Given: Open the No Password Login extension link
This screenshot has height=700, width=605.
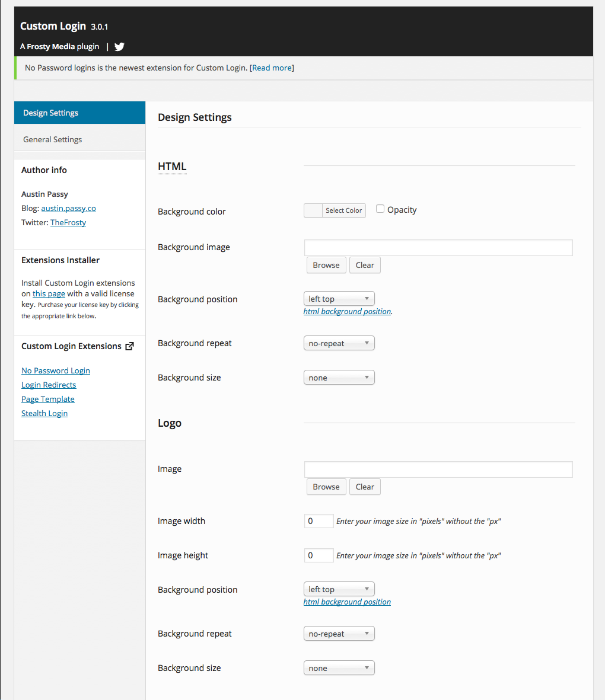Looking at the screenshot, I should tap(56, 370).
